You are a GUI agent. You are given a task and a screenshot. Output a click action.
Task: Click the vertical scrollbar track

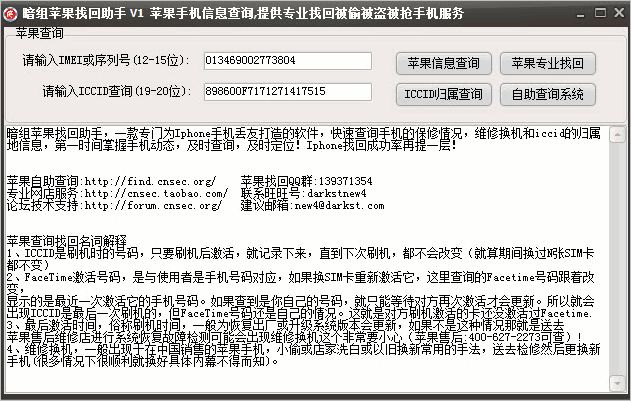click(617, 259)
